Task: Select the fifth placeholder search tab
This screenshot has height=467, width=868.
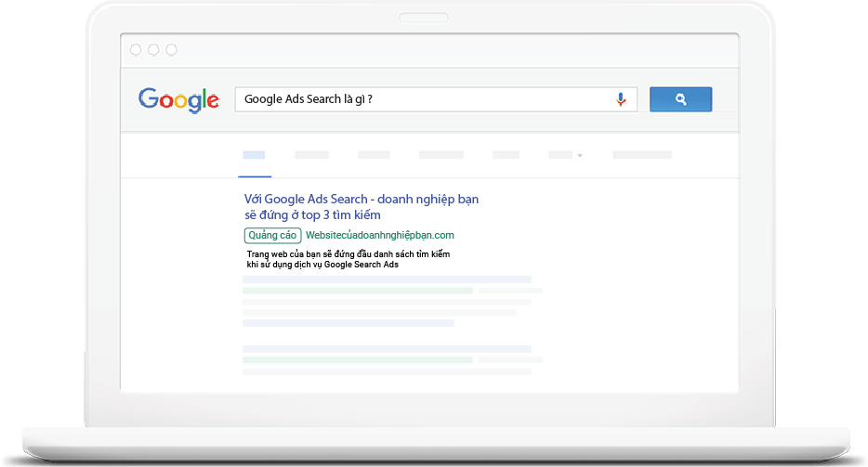Action: (506, 155)
